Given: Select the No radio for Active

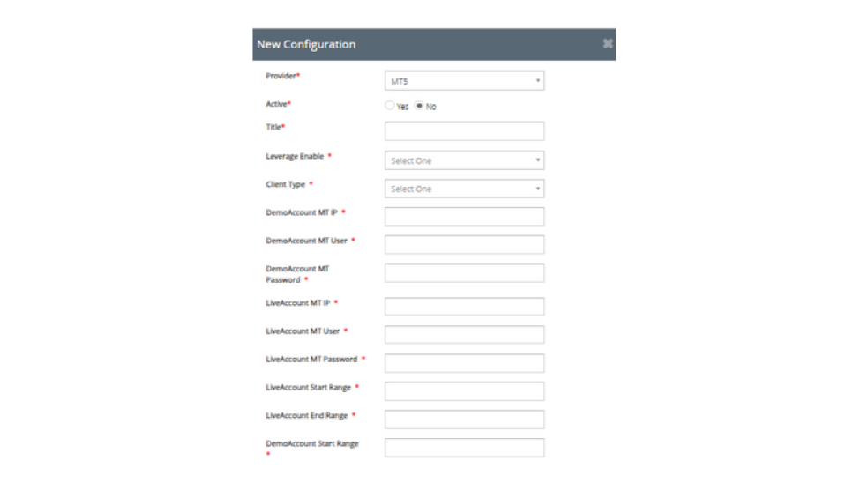Looking at the screenshot, I should (x=420, y=106).
